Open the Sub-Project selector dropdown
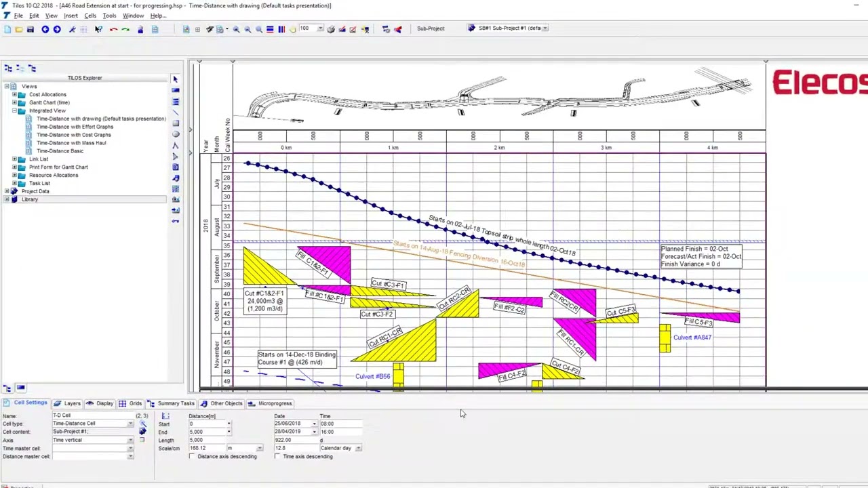This screenshot has width=868, height=488. (x=545, y=28)
